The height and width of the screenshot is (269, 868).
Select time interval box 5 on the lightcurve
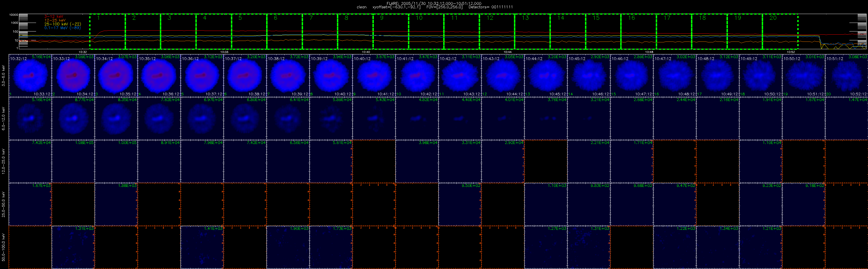coord(249,31)
